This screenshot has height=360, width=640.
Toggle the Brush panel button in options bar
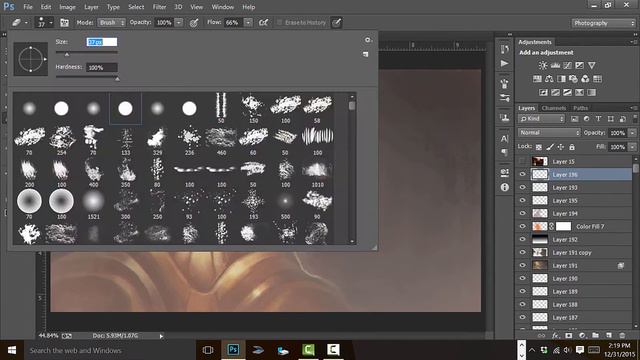point(64,23)
